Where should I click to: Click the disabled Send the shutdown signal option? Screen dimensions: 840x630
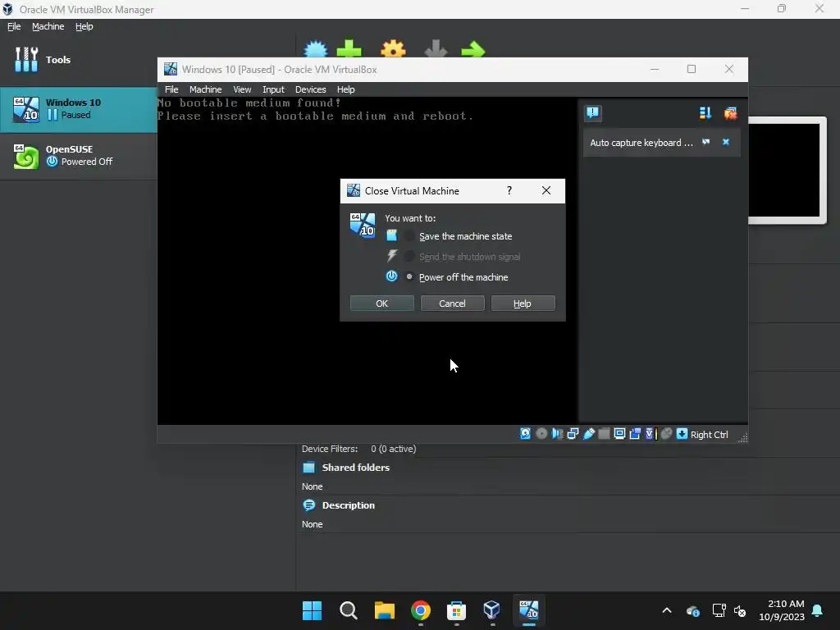coord(469,257)
